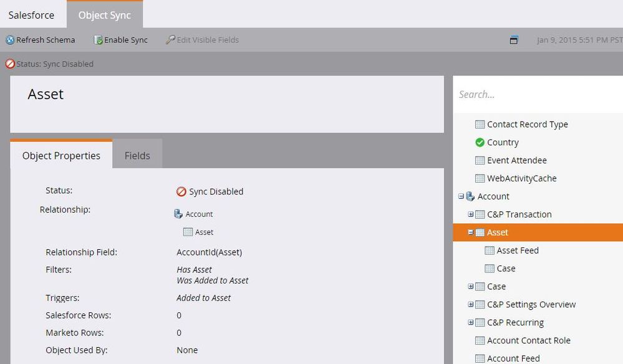Image resolution: width=623 pixels, height=364 pixels.
Task: Click the Asset Feed table icon
Action: coord(490,251)
